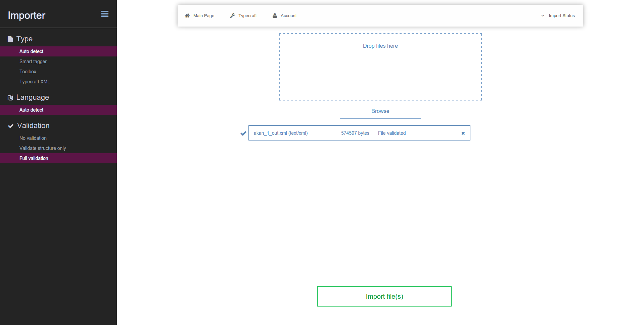
Task: Click the validated checkmark next to akan_1_out.xml
Action: [x=243, y=133]
